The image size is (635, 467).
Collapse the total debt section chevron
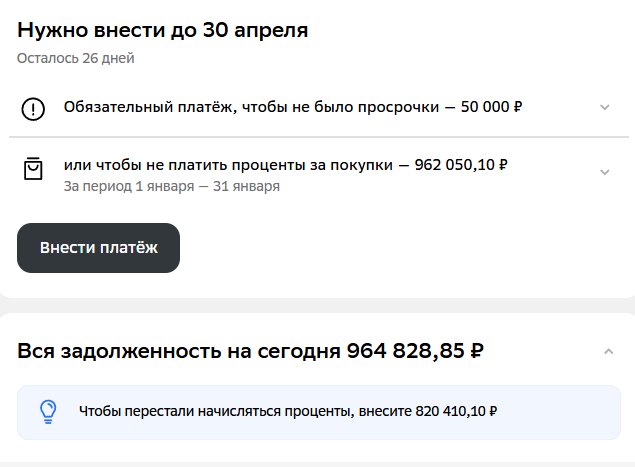pyautogui.click(x=608, y=351)
